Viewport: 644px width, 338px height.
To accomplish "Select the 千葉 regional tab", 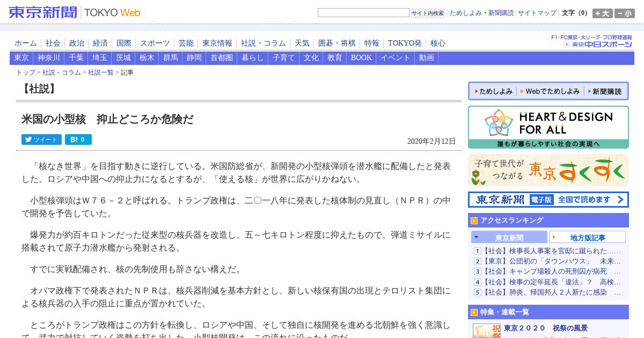I will point(76,58).
